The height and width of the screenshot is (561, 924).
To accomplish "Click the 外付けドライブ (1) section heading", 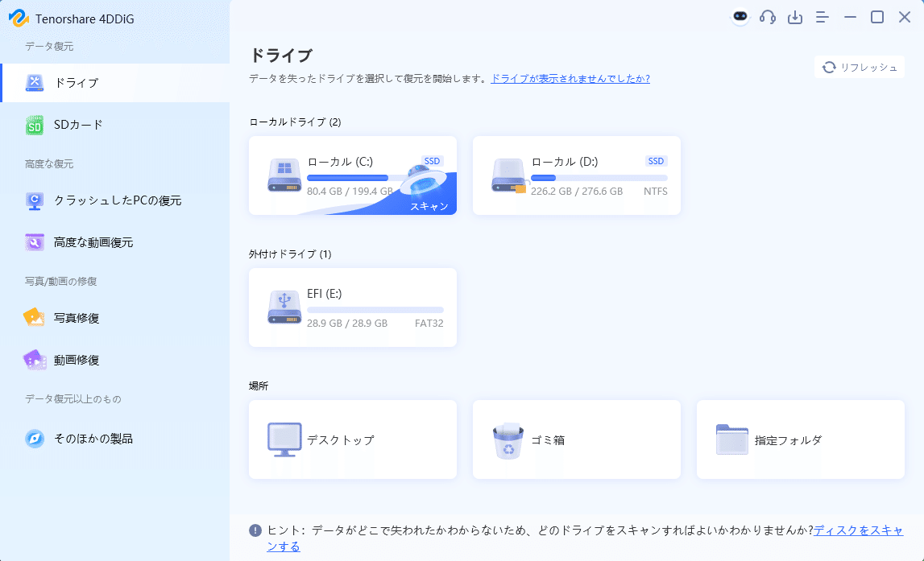I will pos(290,254).
